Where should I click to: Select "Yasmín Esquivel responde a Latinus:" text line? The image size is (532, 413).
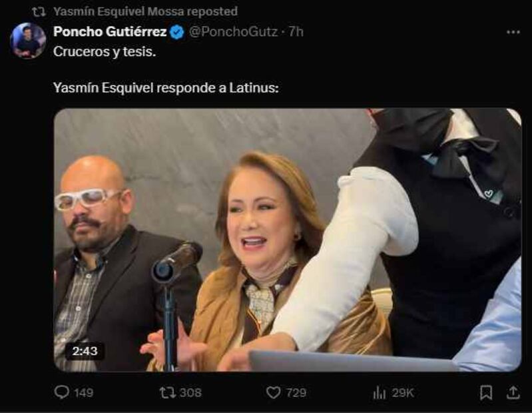pos(165,87)
